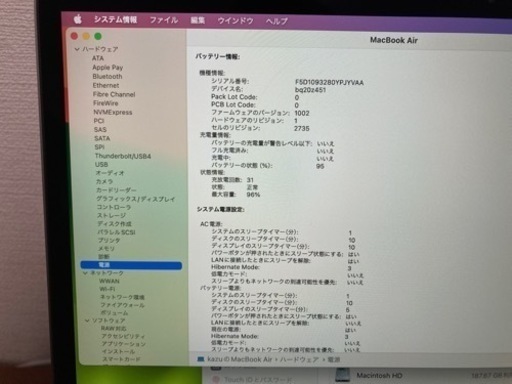This screenshot has height=384, width=512.
Task: Select the highlighted 電源 sidebar item
Action: (131, 265)
